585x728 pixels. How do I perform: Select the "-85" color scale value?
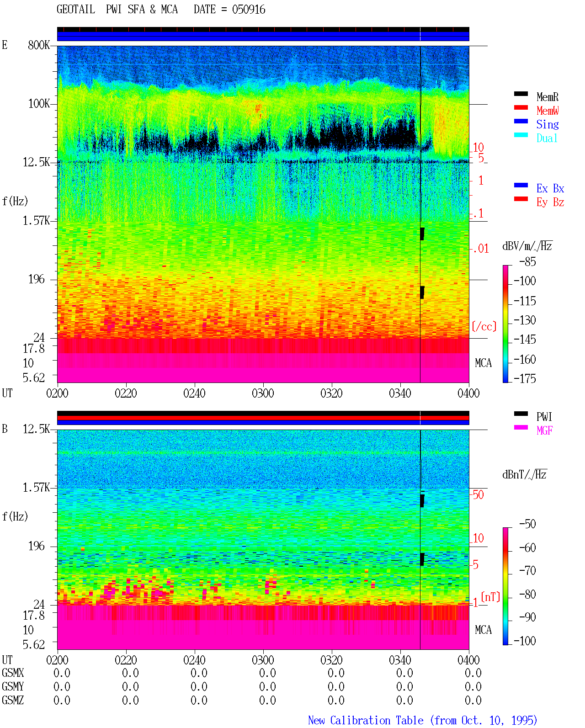(527, 262)
